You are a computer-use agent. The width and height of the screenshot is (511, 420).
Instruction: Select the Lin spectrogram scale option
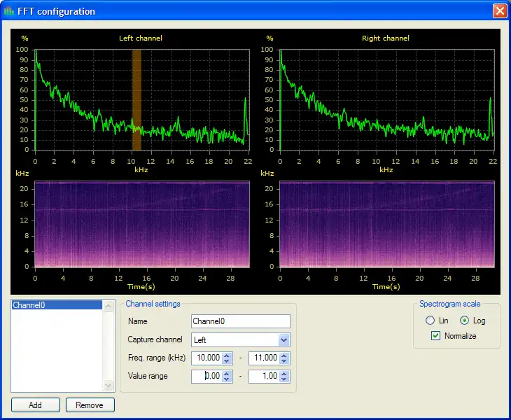pos(430,321)
